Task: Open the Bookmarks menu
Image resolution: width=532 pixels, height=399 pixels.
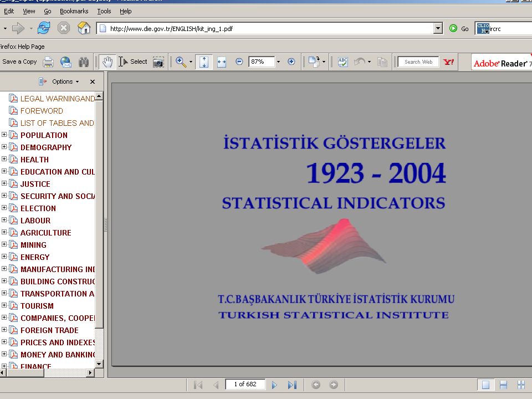Action: tap(74, 11)
